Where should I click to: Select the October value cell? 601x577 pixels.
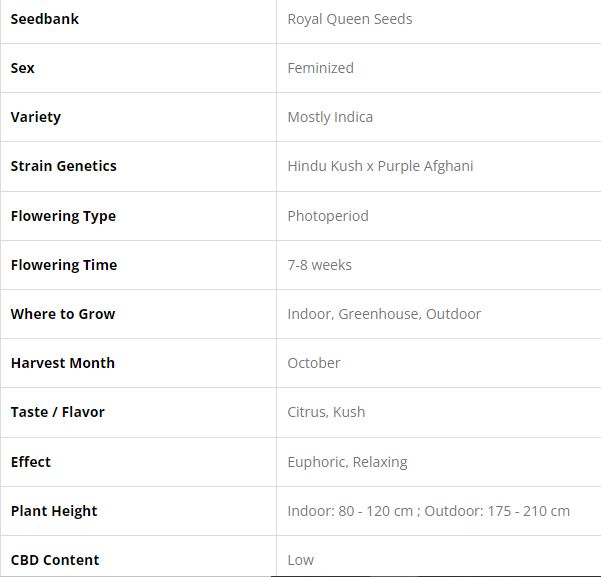[x=314, y=363]
